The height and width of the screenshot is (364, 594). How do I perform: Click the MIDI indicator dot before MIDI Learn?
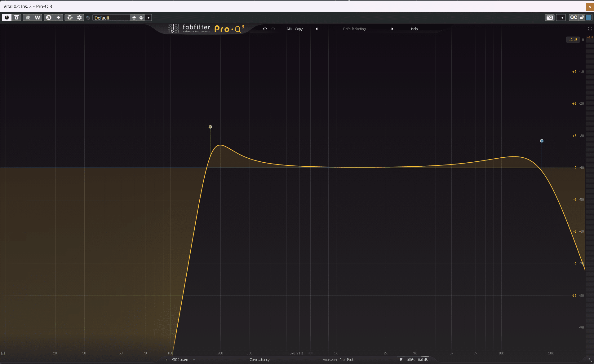click(166, 360)
